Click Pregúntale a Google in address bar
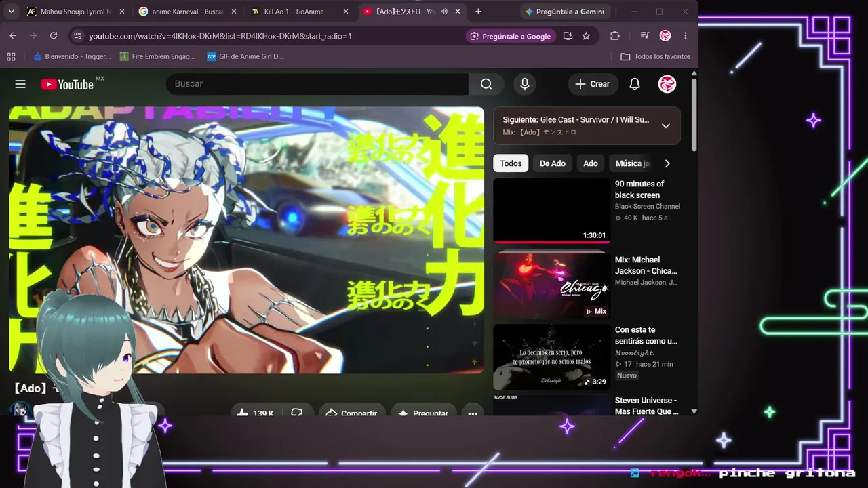The width and height of the screenshot is (868, 488). pyautogui.click(x=511, y=36)
